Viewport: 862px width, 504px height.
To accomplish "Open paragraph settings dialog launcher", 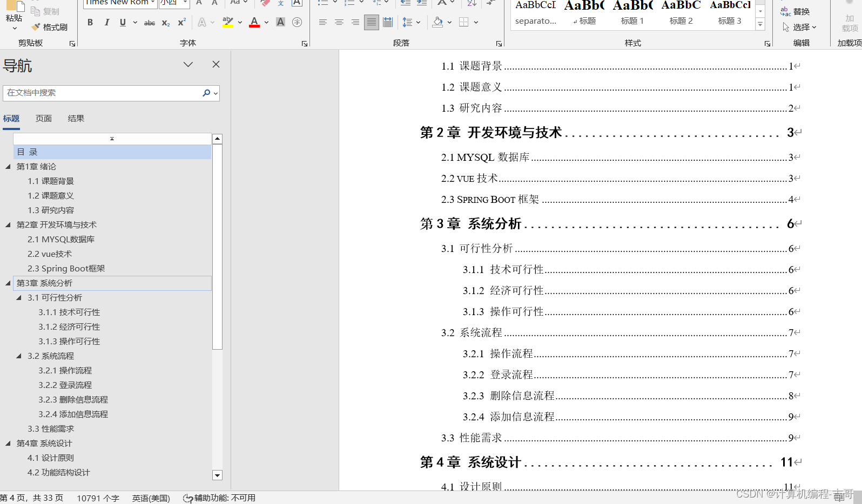I will click(499, 44).
